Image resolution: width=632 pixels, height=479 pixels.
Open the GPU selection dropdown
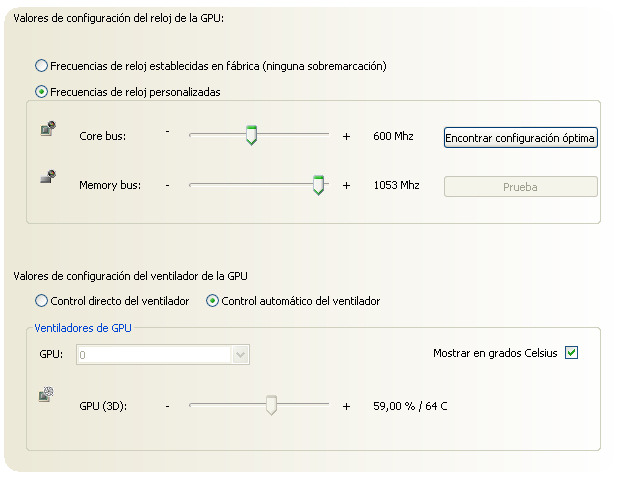coord(240,355)
